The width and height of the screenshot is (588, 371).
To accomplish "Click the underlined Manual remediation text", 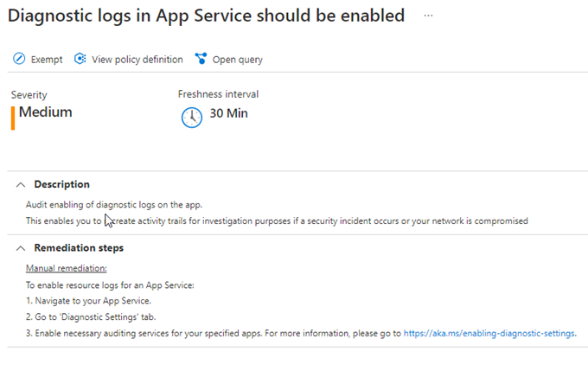I will (x=67, y=269).
